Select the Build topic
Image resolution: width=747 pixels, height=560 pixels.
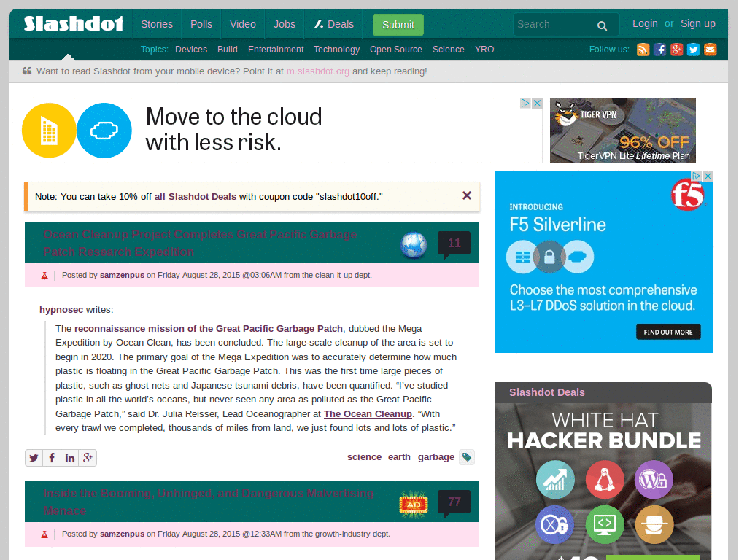(x=228, y=50)
